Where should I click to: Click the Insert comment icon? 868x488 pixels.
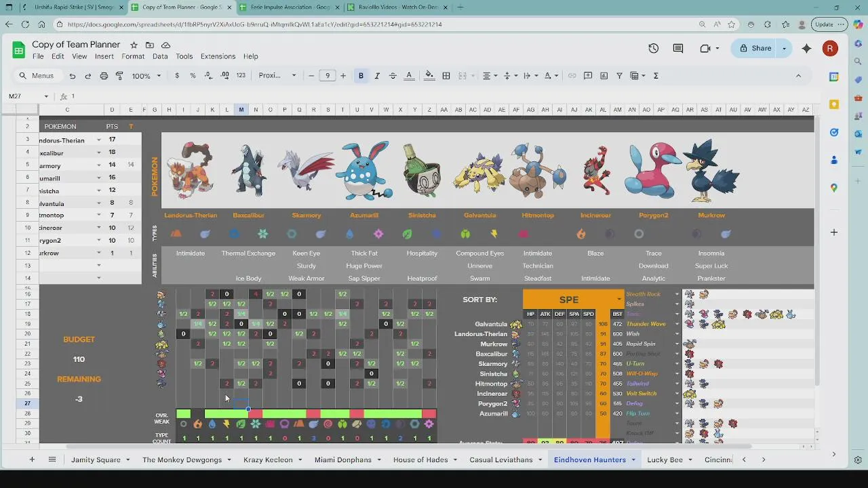(588, 76)
